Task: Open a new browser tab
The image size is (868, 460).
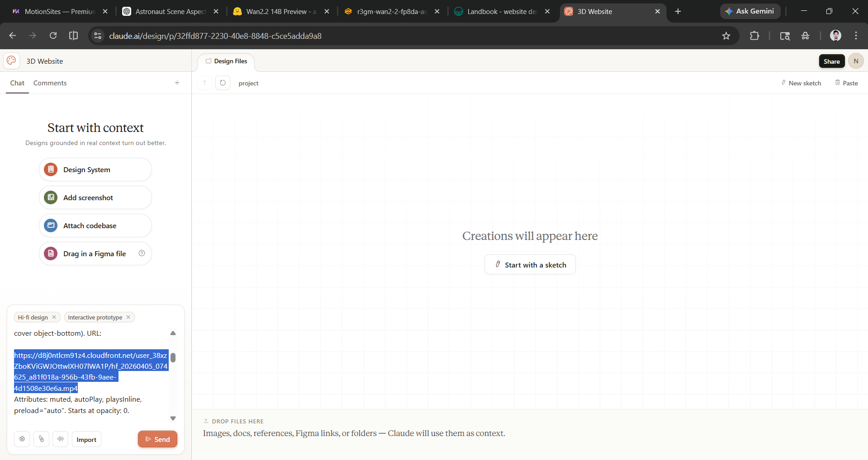Action: pyautogui.click(x=678, y=11)
